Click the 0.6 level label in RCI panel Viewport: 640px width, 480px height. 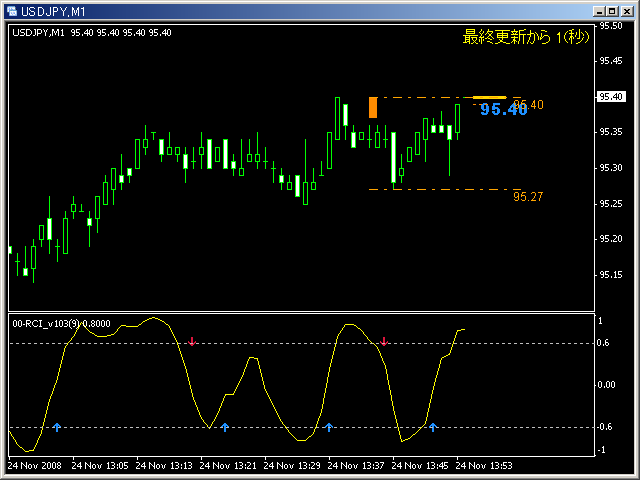click(603, 343)
